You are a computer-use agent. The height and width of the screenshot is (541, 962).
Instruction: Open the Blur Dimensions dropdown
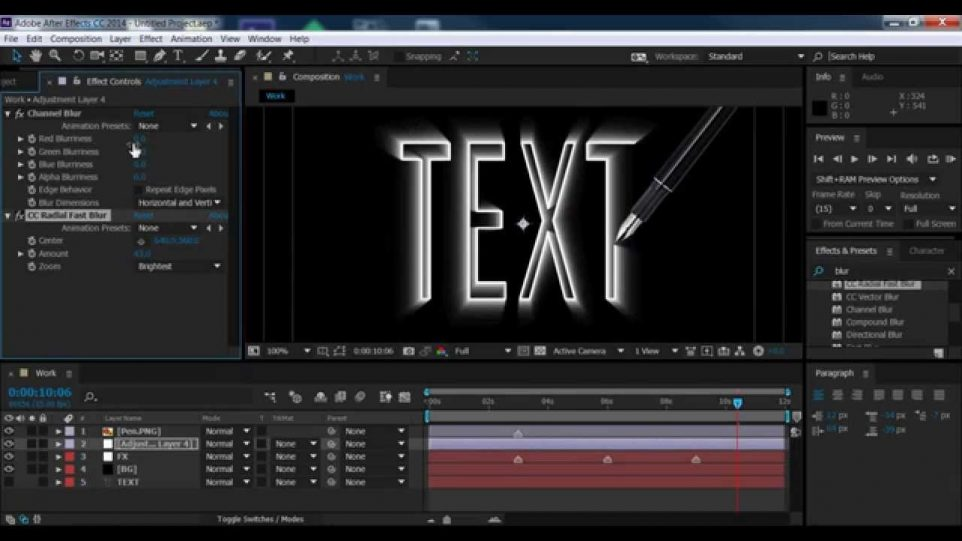pos(179,202)
